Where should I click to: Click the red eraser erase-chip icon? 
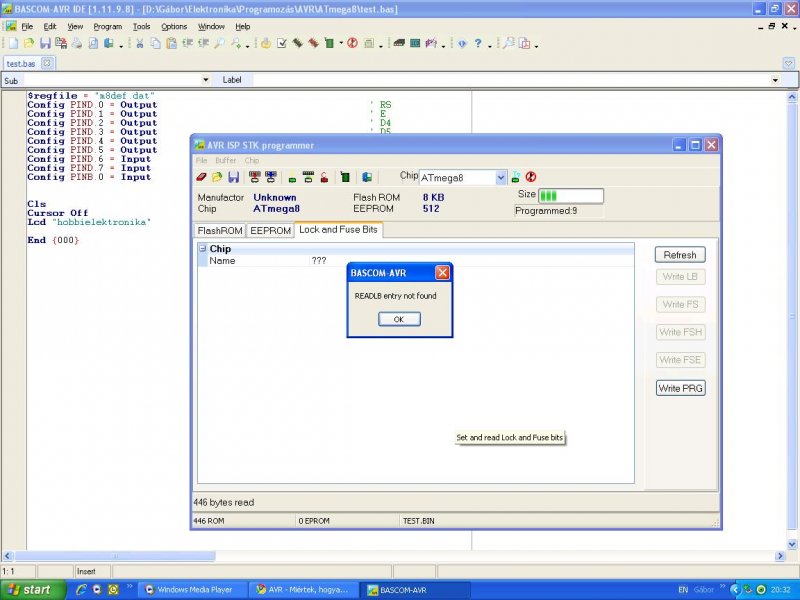202,177
